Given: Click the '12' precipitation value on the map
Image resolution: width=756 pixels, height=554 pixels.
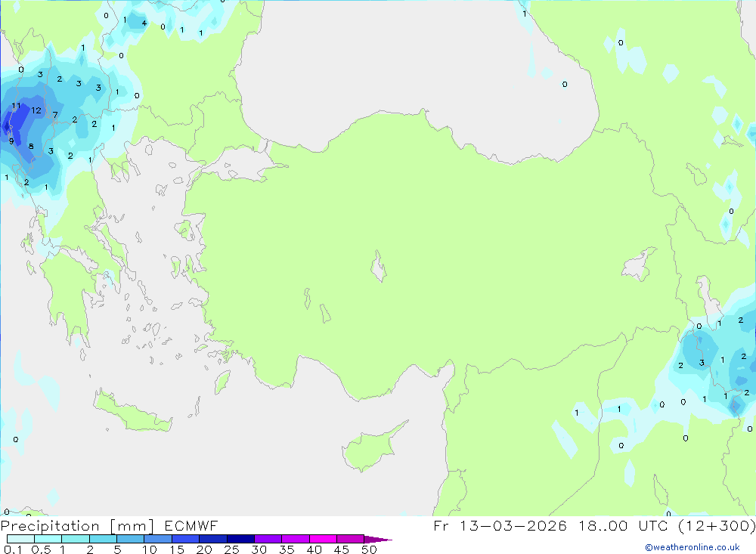Looking at the screenshot, I should (36, 110).
